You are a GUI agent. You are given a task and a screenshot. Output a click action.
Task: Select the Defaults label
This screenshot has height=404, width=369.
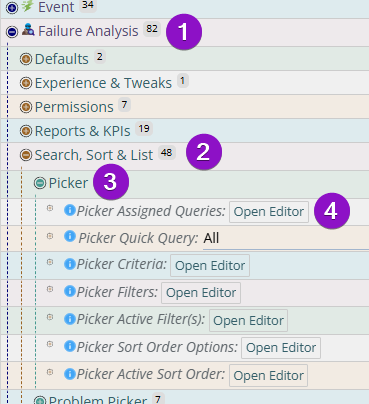(62, 59)
